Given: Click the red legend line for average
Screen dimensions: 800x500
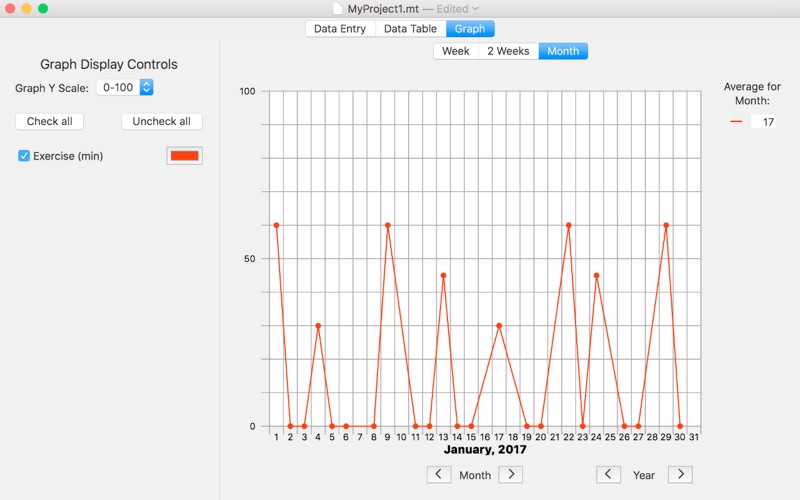Looking at the screenshot, I should coord(736,122).
